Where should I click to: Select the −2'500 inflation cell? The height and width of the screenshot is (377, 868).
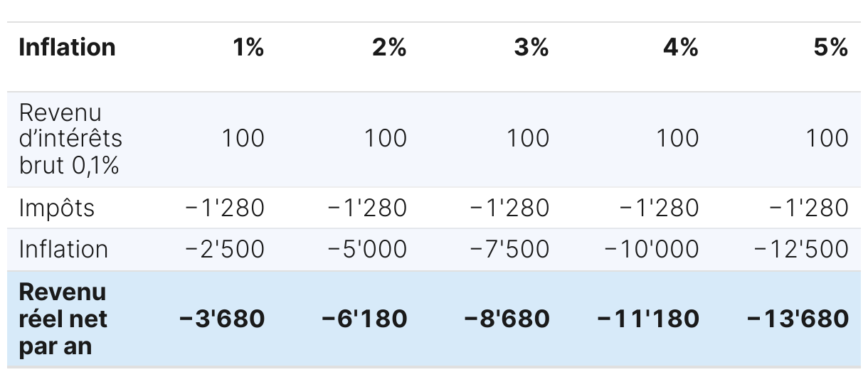coord(225,250)
